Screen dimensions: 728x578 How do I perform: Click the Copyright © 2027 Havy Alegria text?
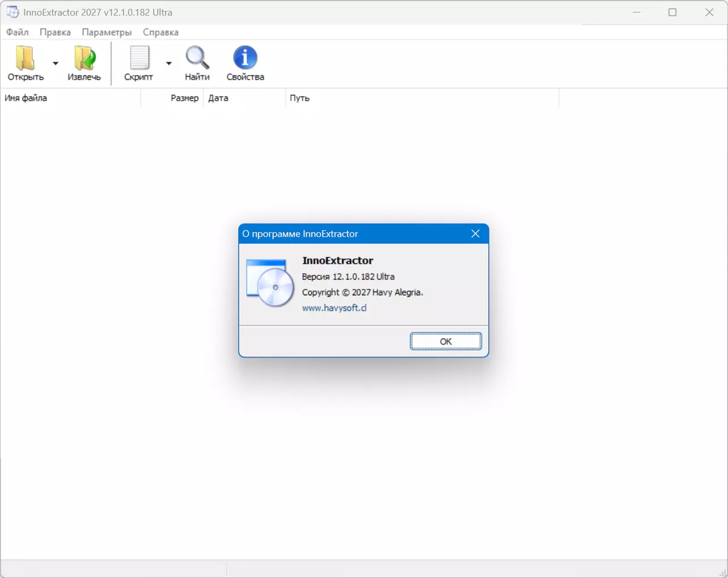coord(362,292)
